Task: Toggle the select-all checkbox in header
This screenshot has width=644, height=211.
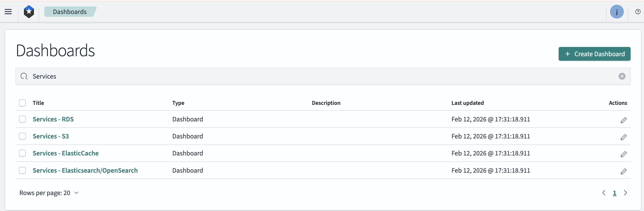Action: [x=22, y=103]
